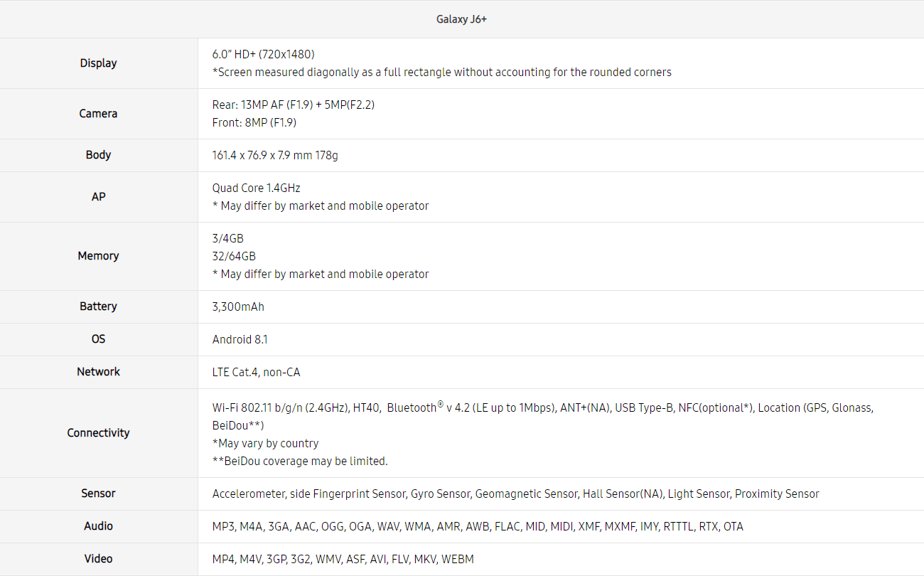This screenshot has height=576, width=924.
Task: Click the Memory row label
Action: click(98, 256)
